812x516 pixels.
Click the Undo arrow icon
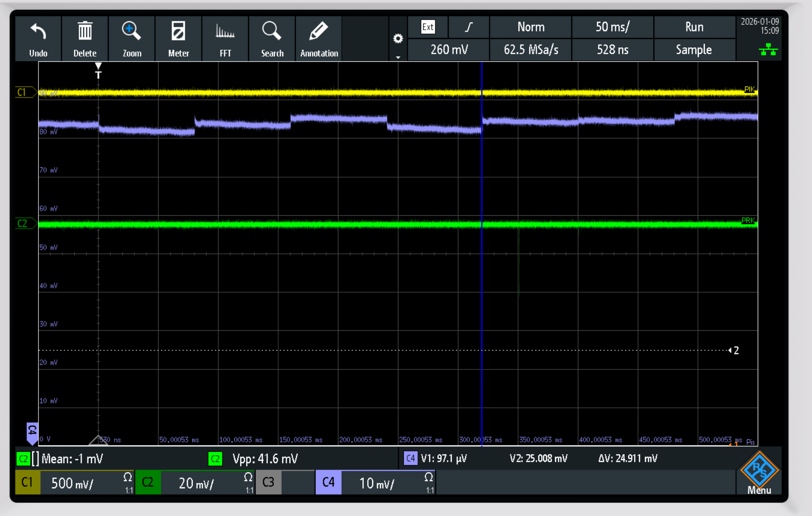[38, 33]
